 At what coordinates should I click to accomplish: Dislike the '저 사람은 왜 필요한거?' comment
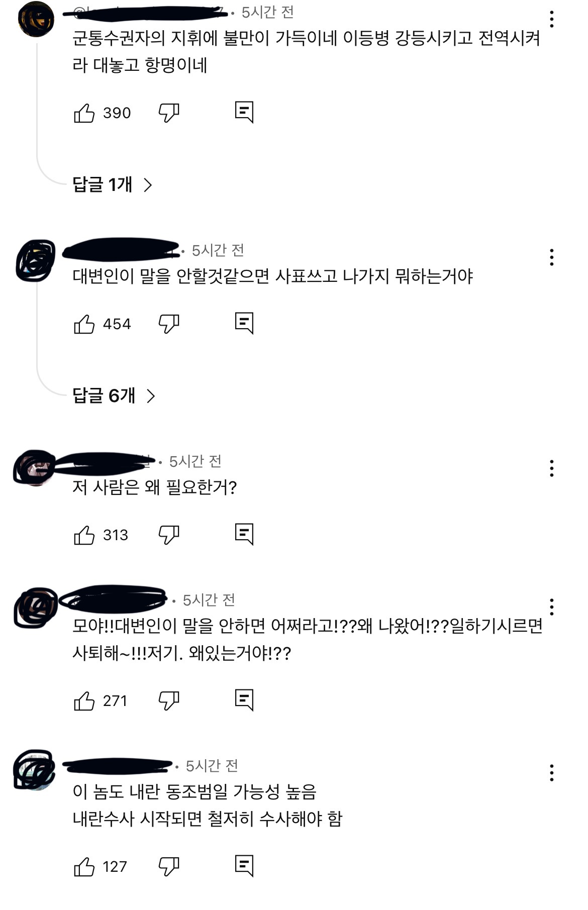[x=169, y=535]
